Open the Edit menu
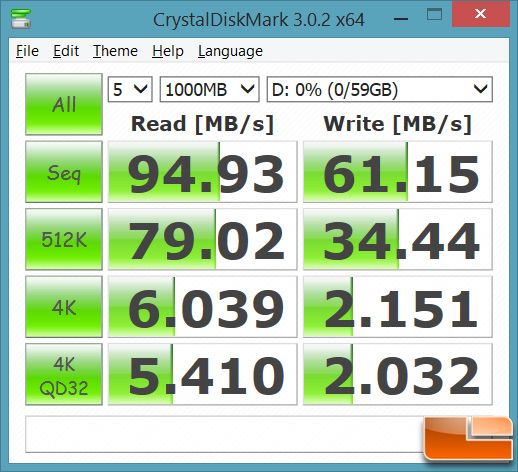Image resolution: width=518 pixels, height=472 pixels. pyautogui.click(x=66, y=51)
